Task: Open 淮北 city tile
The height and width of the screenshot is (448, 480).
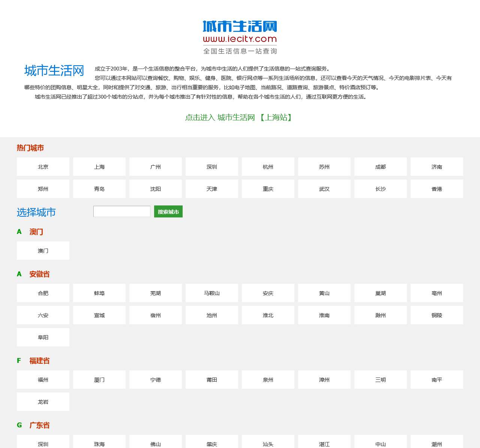Action: tap(268, 315)
